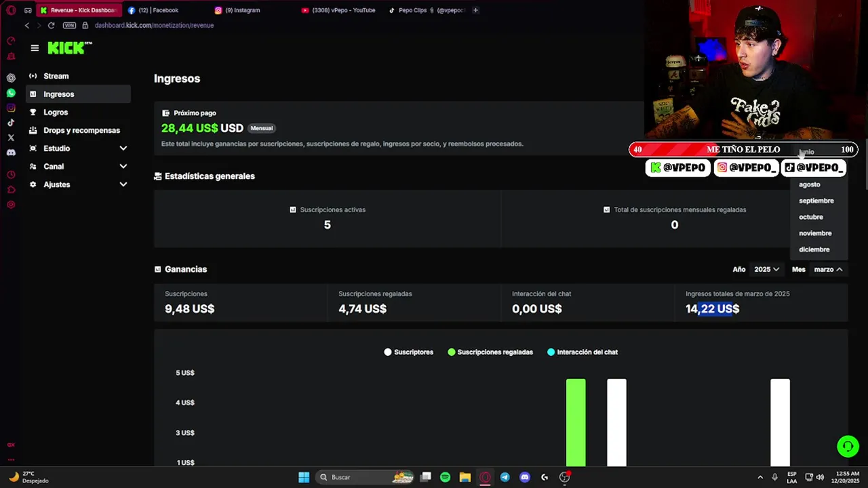Click the address bar URL
Image resolution: width=868 pixels, height=488 pixels.
pos(154,25)
